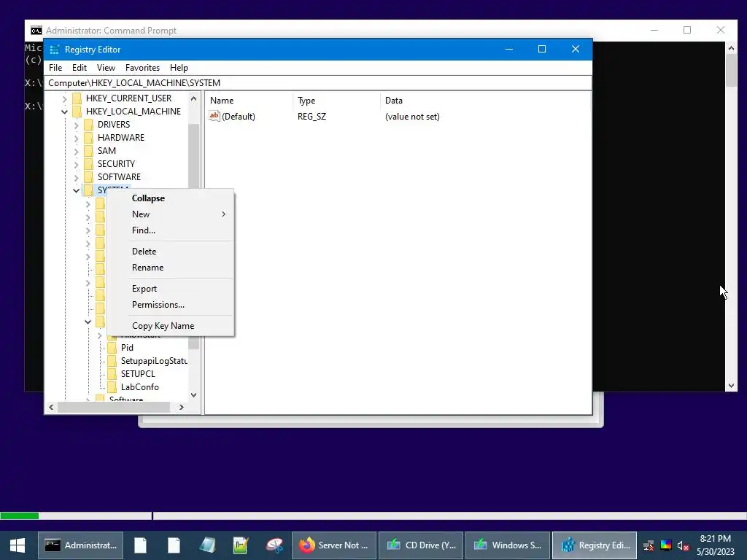Select the SetupapiLogStatus key
Viewport: 747px width, 560px height.
[x=154, y=361]
